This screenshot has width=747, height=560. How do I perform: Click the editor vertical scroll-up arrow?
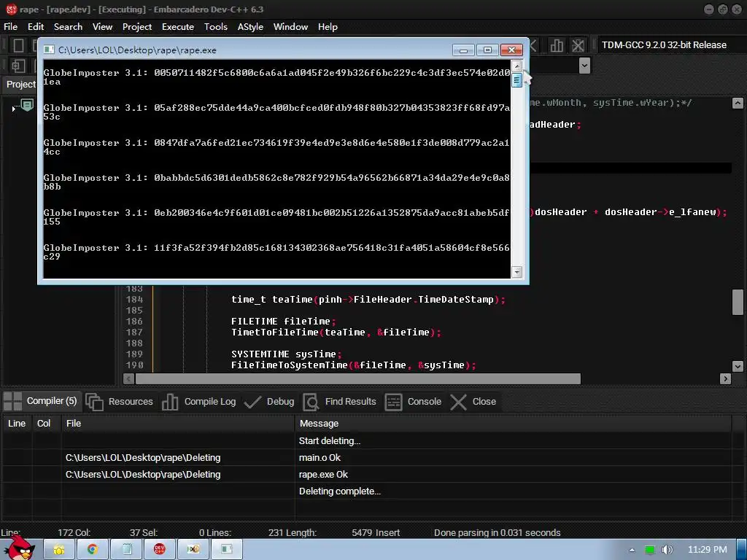click(738, 103)
